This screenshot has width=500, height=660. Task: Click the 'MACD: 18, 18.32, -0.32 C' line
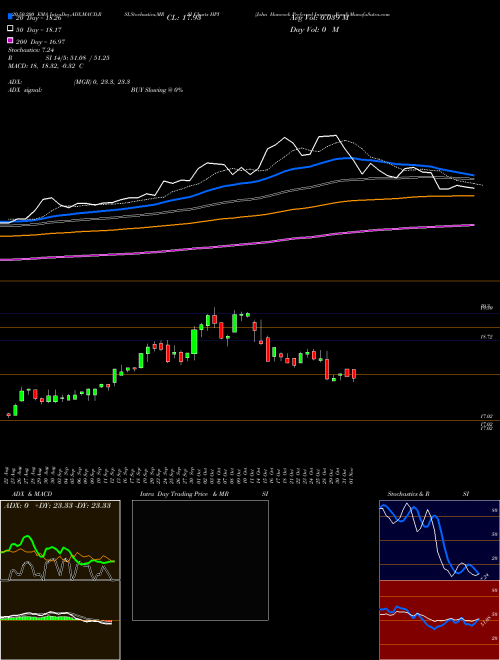point(45,66)
